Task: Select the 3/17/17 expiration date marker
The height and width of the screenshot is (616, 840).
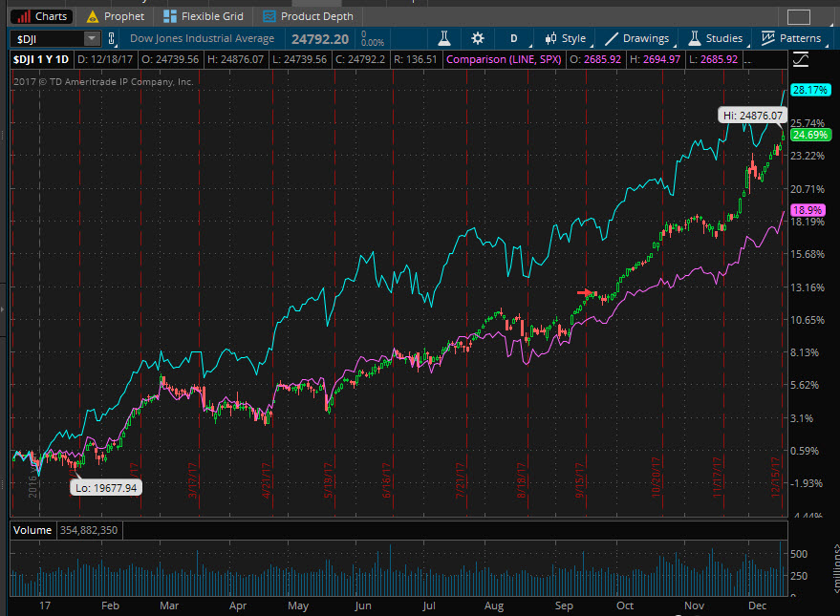Action: pos(193,480)
